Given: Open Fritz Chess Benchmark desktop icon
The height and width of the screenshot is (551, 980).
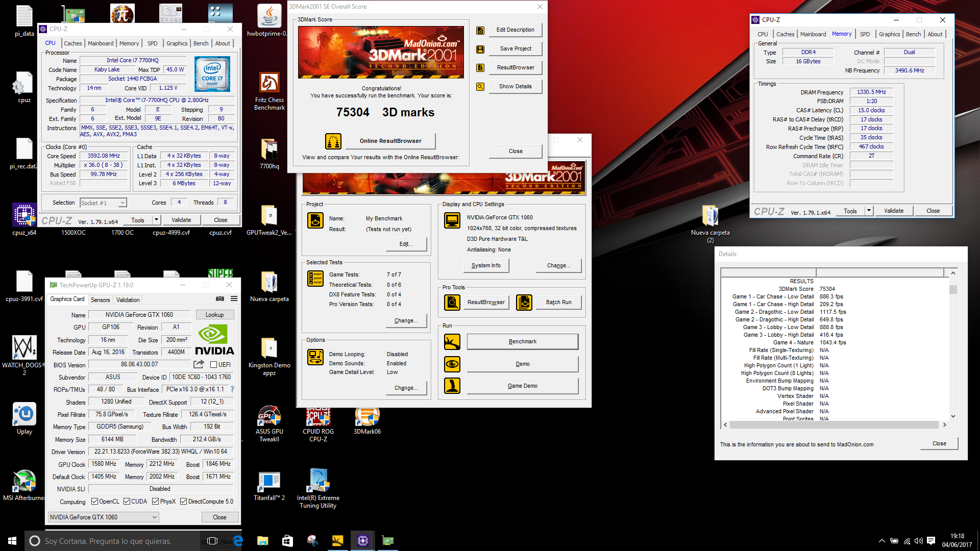Looking at the screenshot, I should [x=269, y=92].
